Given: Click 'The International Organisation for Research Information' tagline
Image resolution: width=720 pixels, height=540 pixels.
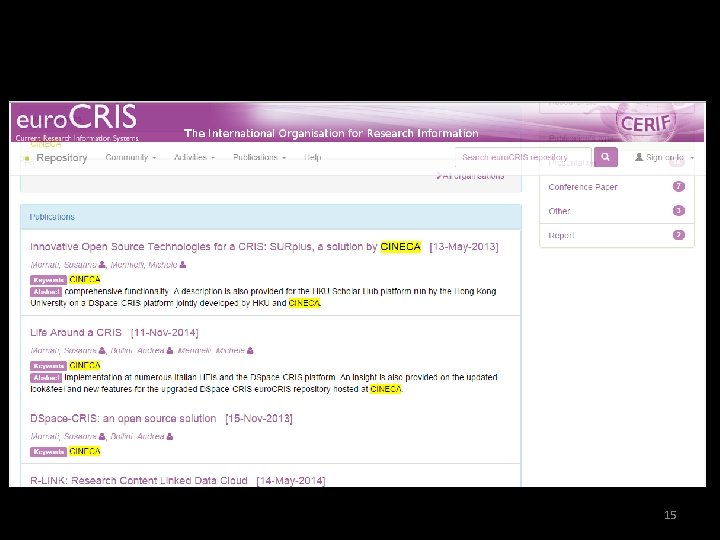Looking at the screenshot, I should [331, 133].
